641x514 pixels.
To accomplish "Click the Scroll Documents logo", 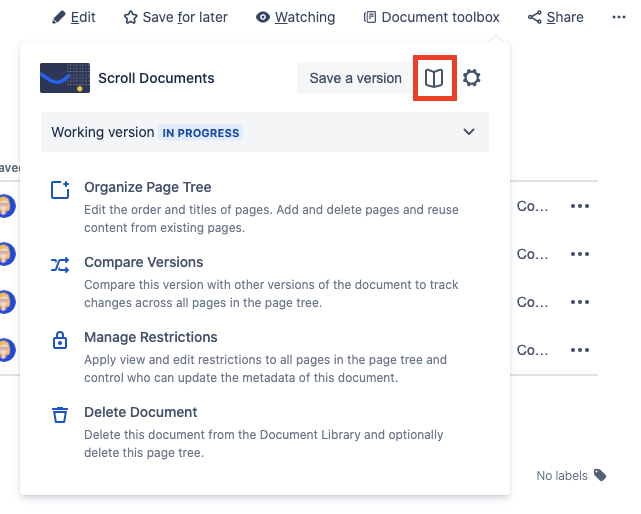I will coord(64,78).
